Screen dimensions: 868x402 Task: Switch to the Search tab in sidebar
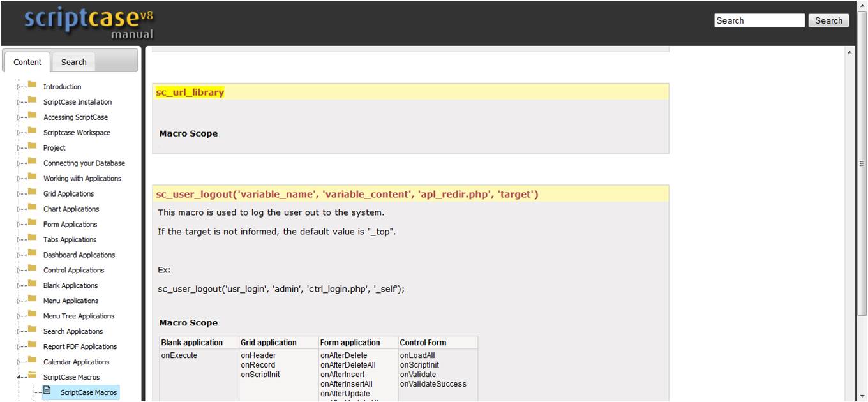[x=73, y=62]
